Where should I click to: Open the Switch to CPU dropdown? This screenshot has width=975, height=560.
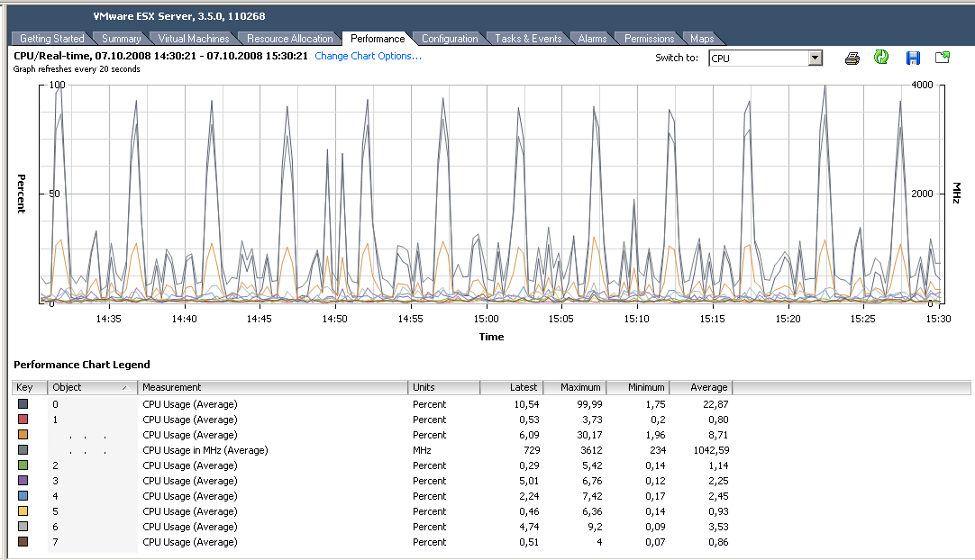(x=815, y=58)
